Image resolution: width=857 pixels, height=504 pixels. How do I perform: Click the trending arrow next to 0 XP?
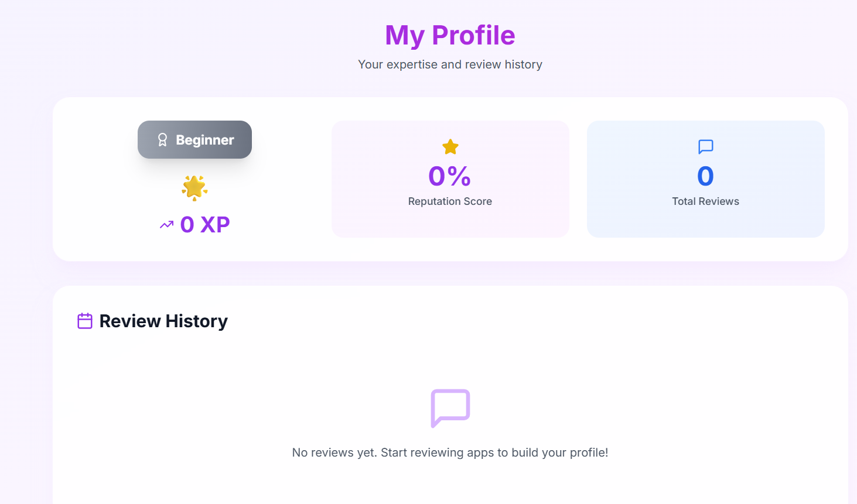pyautogui.click(x=166, y=224)
